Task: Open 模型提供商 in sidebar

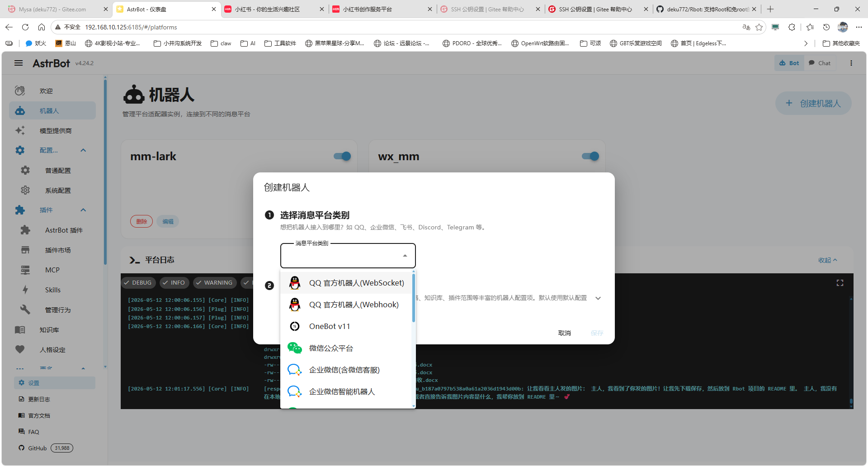Action: tap(52, 131)
